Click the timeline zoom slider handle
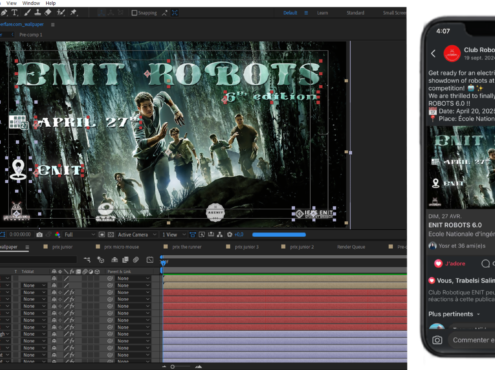This screenshot has width=495, height=370. tap(173, 367)
